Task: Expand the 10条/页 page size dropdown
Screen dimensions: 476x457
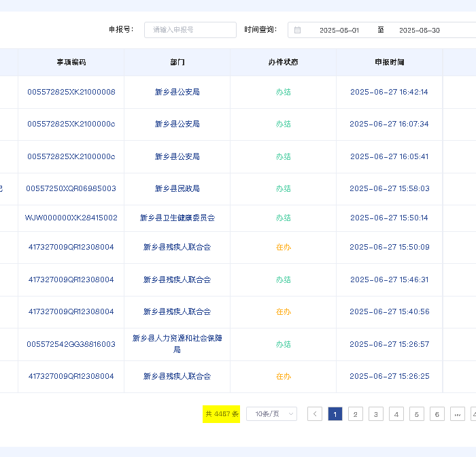Action: pos(271,414)
